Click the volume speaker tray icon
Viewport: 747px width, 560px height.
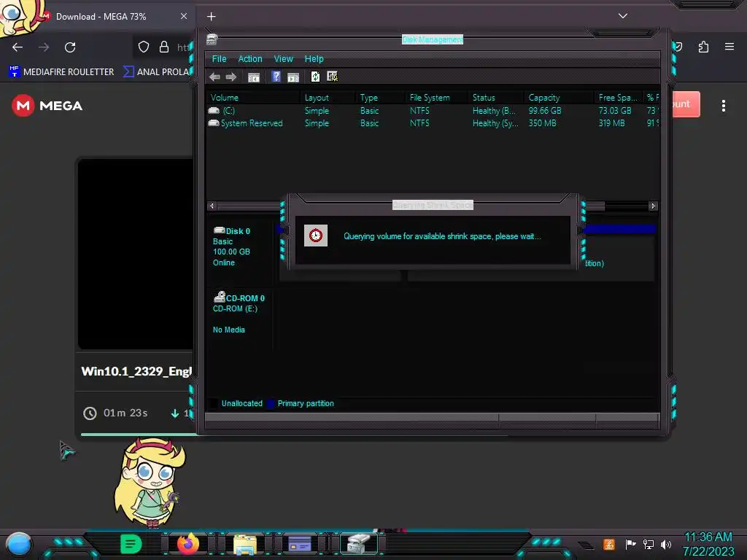click(x=666, y=544)
